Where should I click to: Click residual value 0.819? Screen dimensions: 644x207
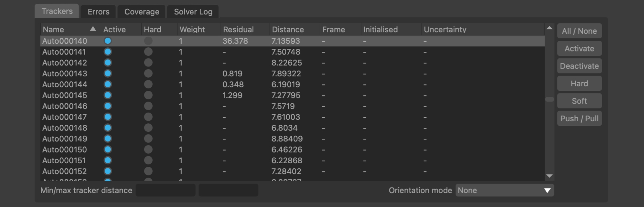click(x=232, y=74)
